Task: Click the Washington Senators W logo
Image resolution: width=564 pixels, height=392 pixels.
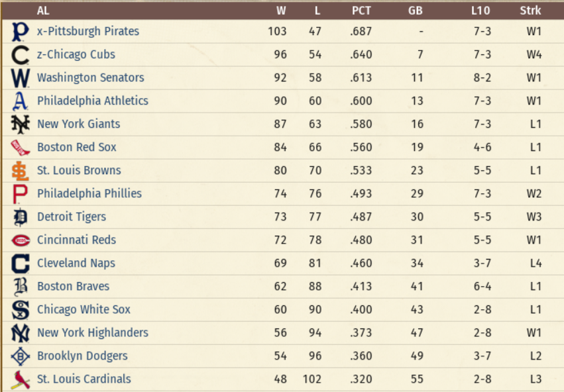Action: [x=21, y=77]
